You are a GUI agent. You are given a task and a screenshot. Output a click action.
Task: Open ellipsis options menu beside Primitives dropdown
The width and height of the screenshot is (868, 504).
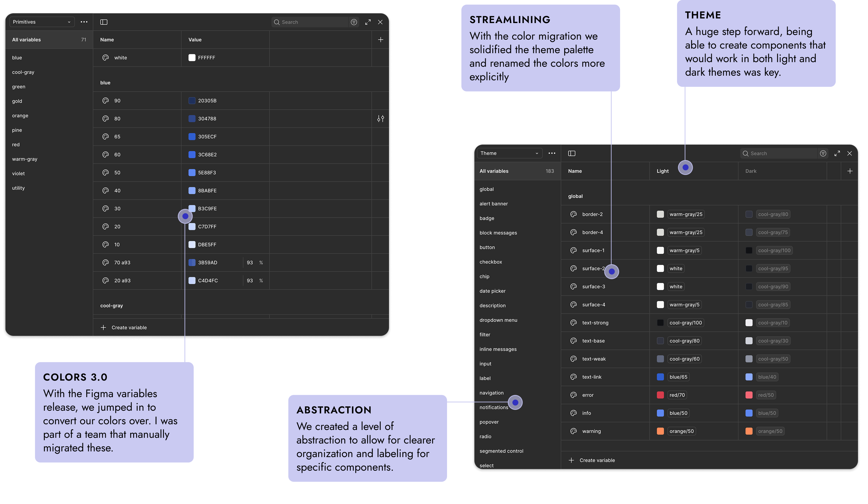coord(84,22)
